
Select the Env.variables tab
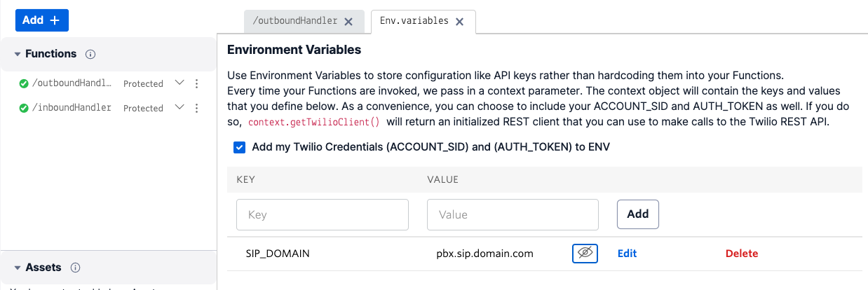pyautogui.click(x=414, y=21)
